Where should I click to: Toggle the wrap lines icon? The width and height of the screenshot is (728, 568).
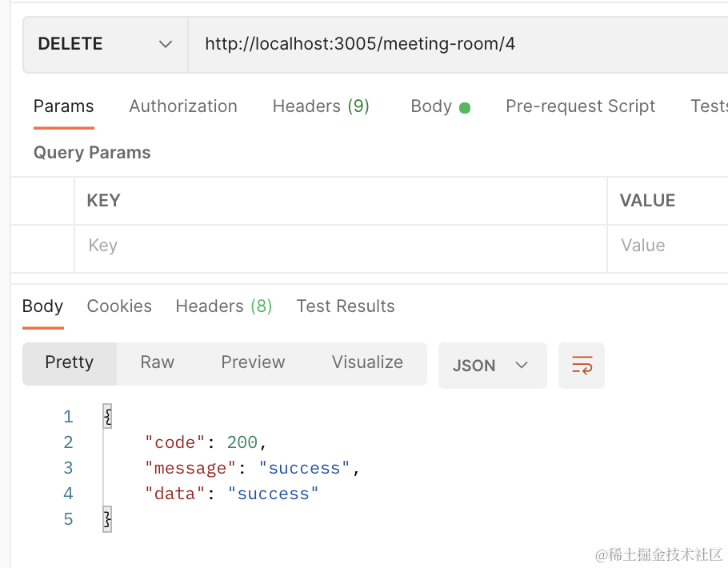click(x=582, y=366)
